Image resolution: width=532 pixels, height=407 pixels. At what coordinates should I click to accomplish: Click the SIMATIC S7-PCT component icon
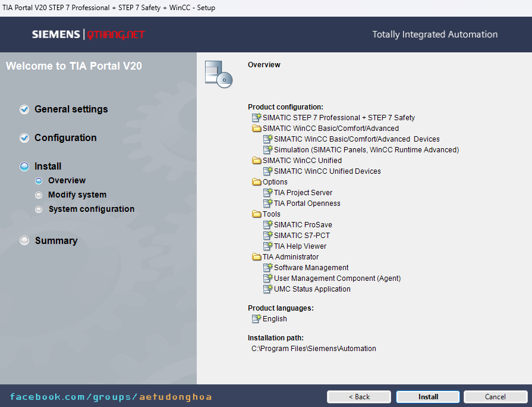(x=267, y=236)
